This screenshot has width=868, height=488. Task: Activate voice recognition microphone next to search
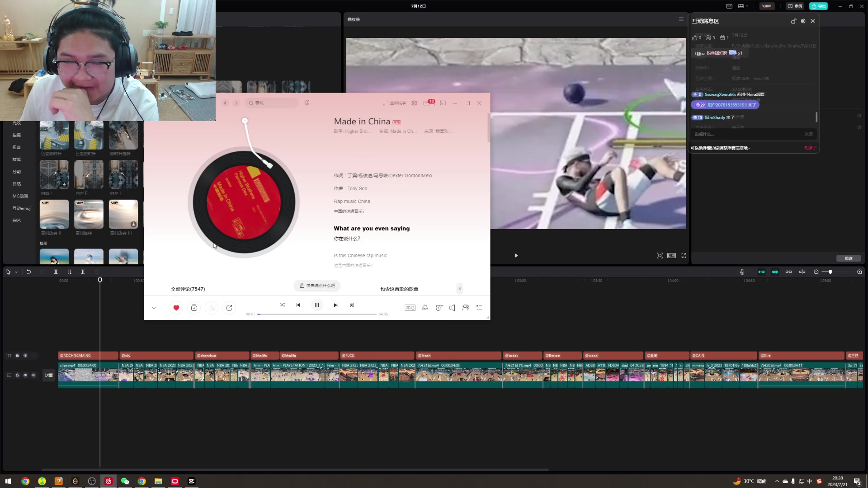click(x=307, y=103)
